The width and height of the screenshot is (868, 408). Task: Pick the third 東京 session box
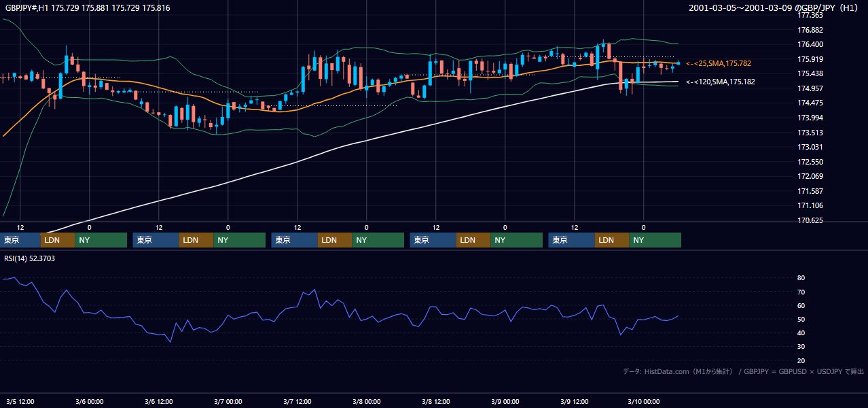click(294, 240)
